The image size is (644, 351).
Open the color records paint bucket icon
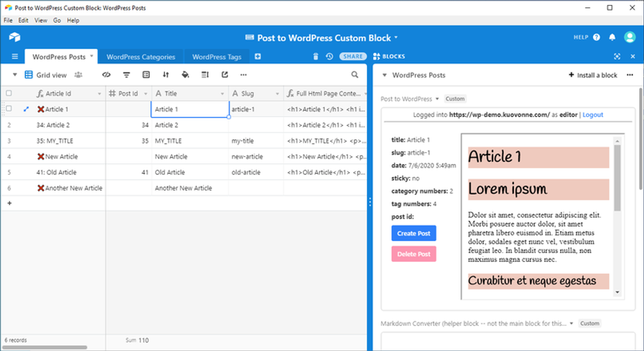pyautogui.click(x=185, y=75)
